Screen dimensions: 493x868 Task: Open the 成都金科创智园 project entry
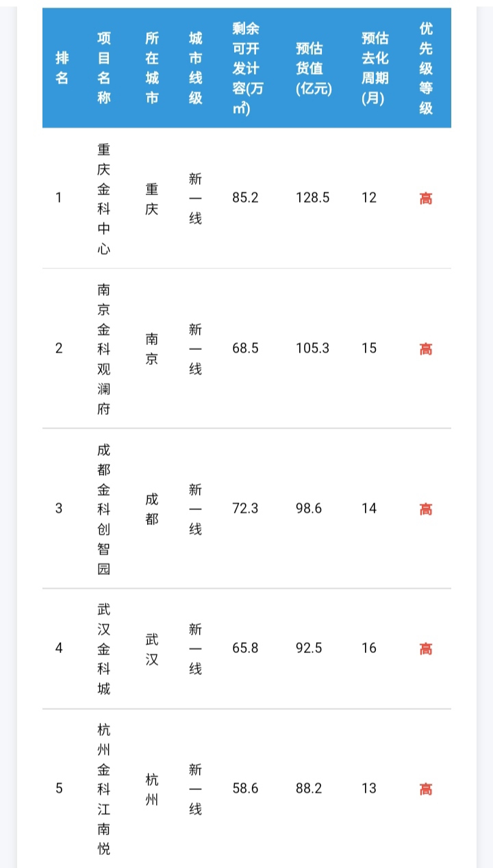[x=103, y=509]
